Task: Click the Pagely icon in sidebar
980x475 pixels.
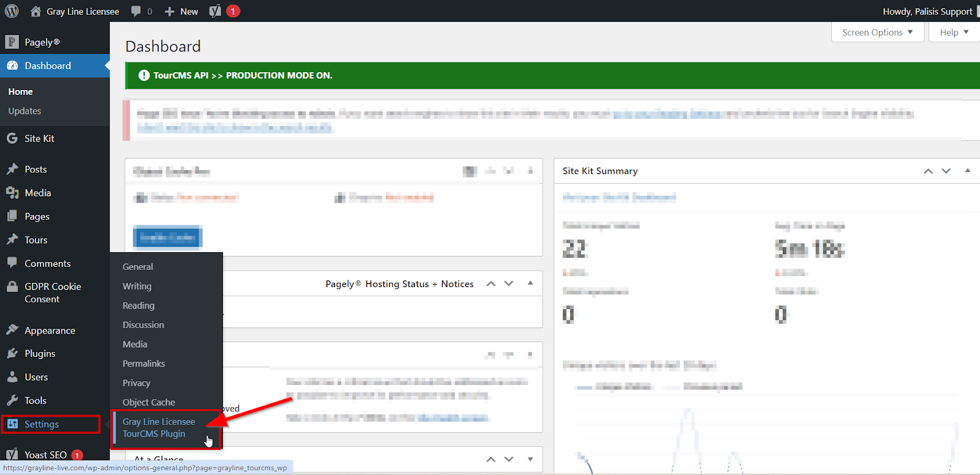Action: 12,42
